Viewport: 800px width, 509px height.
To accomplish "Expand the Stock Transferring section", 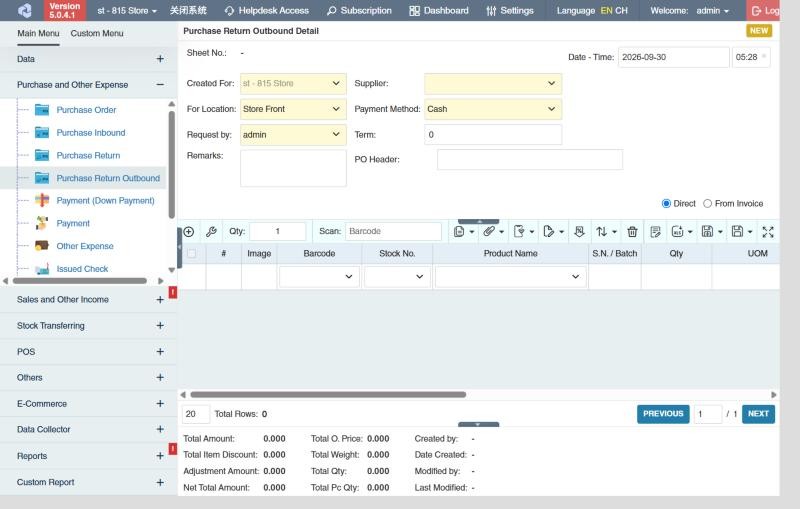I will (160, 325).
